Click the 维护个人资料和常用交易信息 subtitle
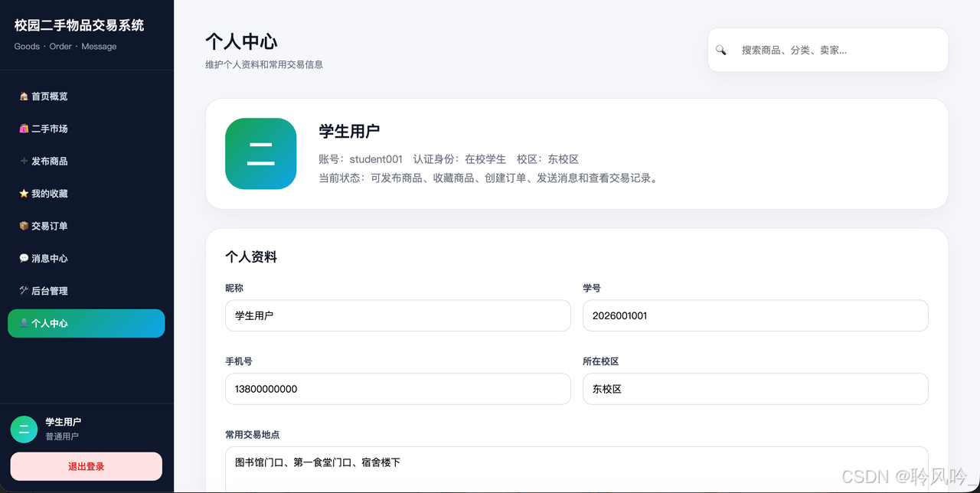980x493 pixels. pos(264,65)
